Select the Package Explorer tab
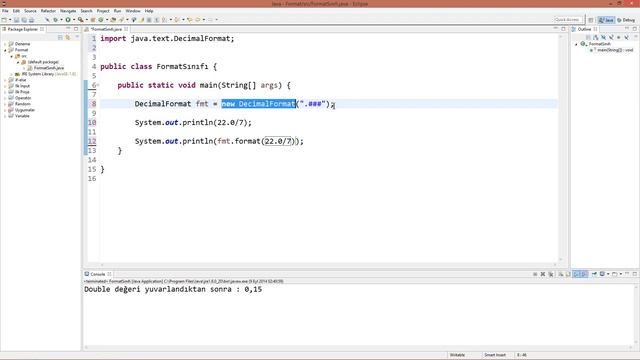This screenshot has width=640, height=360. tap(22, 29)
